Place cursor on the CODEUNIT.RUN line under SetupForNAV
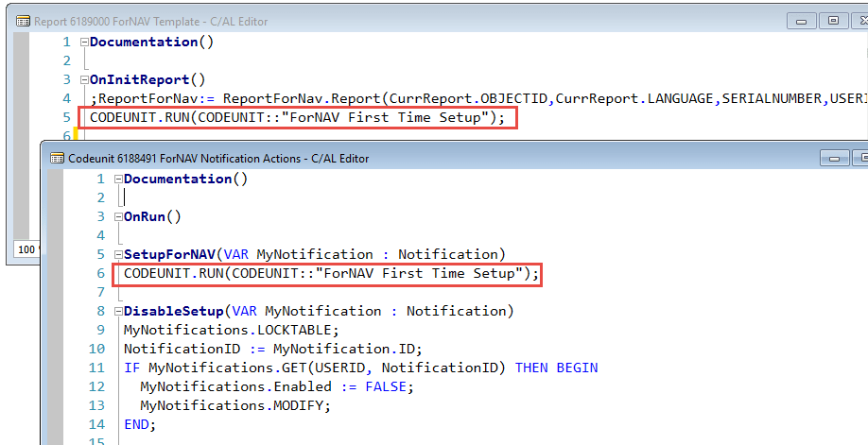 (331, 274)
